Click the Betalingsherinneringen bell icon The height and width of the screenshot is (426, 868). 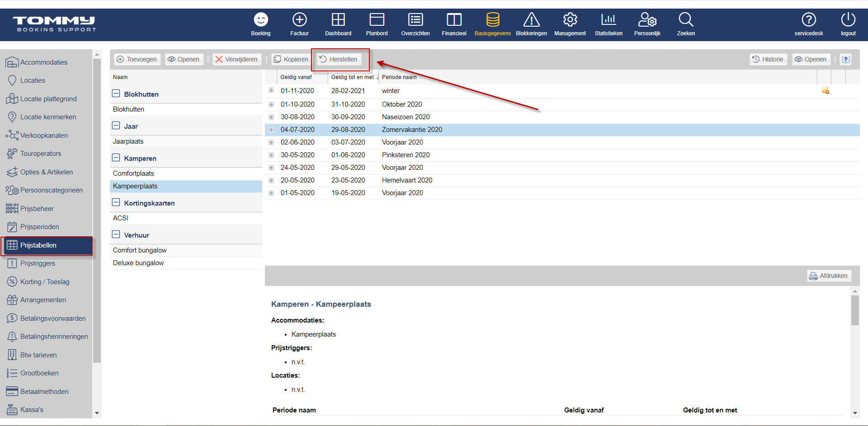click(x=12, y=337)
